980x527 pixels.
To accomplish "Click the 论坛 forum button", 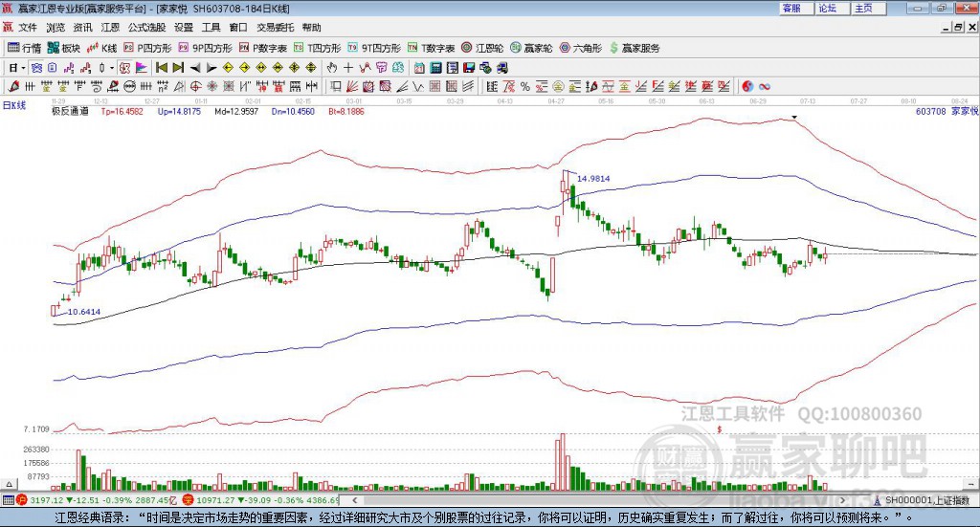I will (832, 8).
